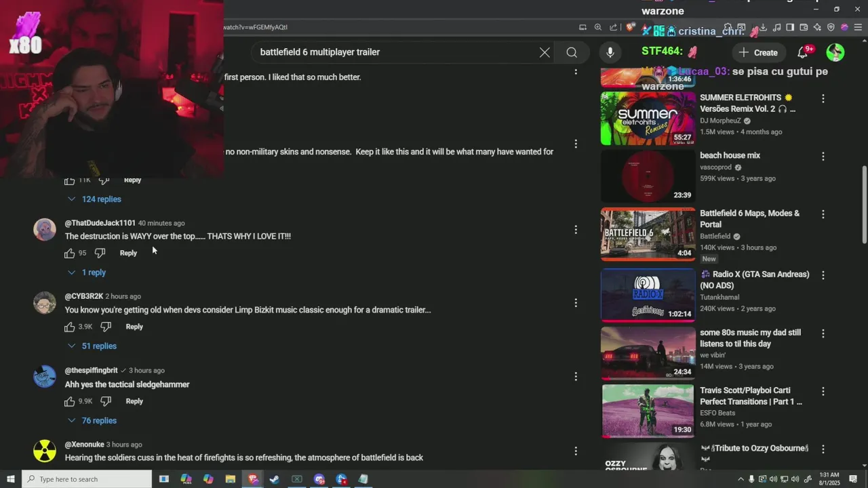Expand 124 replies thread

click(94, 199)
